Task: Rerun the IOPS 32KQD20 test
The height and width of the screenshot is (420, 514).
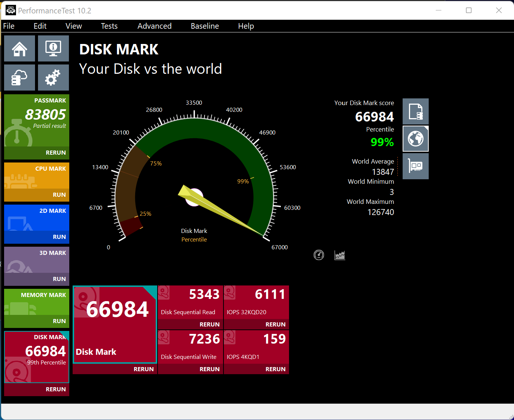Action: (x=275, y=325)
